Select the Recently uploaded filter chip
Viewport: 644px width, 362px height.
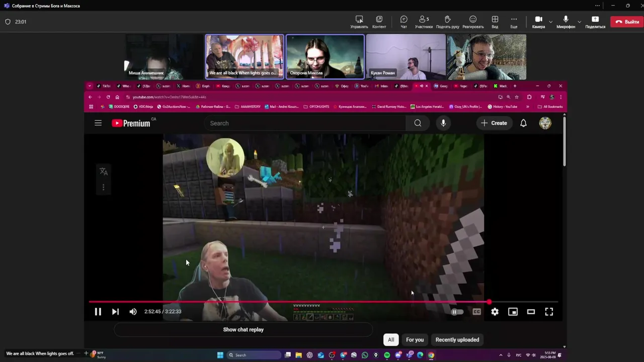click(x=457, y=340)
